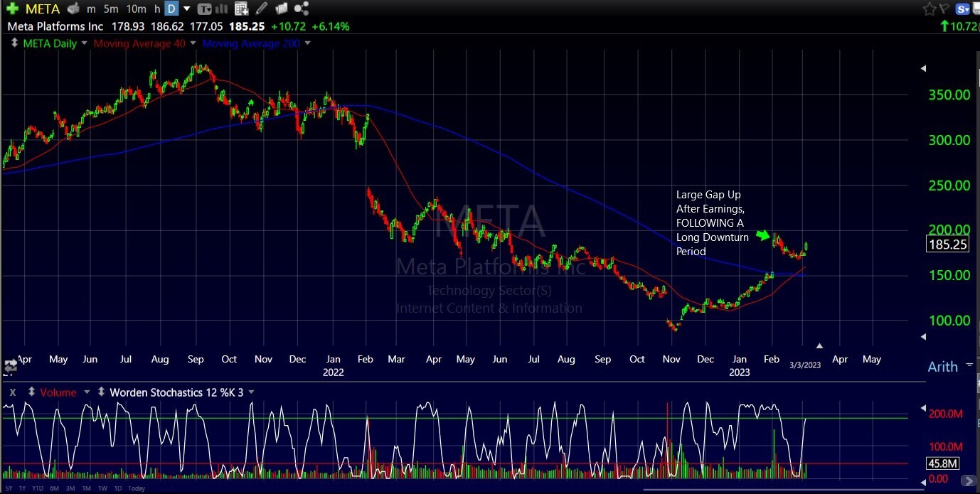Set chart range to 6M
The width and height of the screenshot is (980, 494).
pyautogui.click(x=55, y=488)
